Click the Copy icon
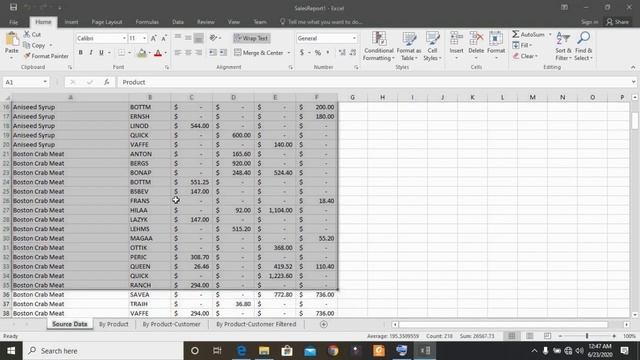Screen dimensions: 640x360 (x=27, y=45)
